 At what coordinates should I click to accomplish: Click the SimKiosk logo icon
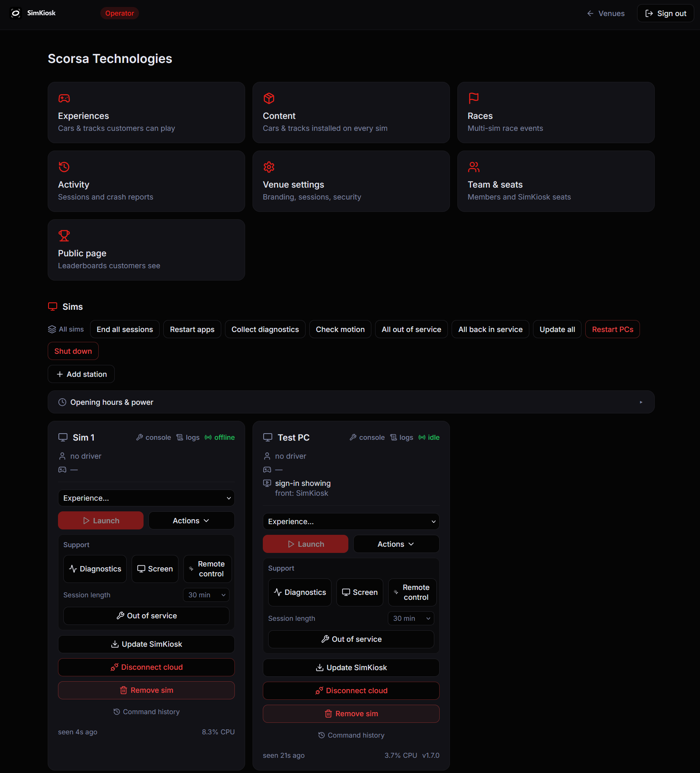16,13
